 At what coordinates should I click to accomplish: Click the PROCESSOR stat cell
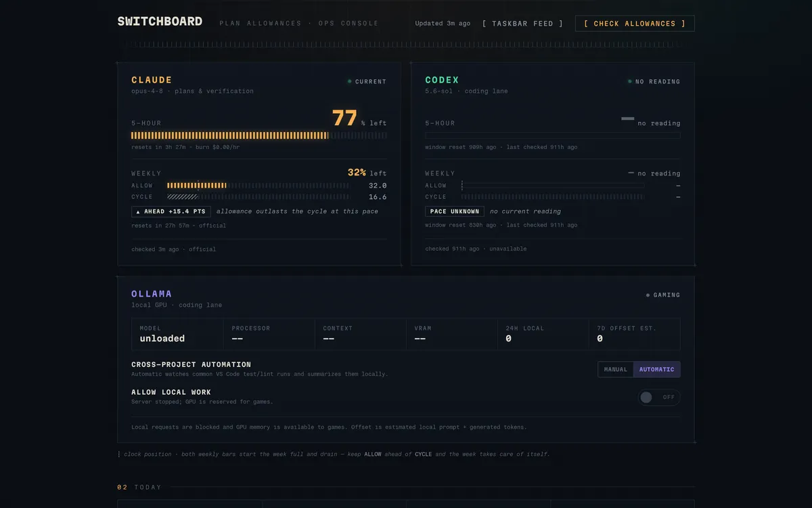269,334
